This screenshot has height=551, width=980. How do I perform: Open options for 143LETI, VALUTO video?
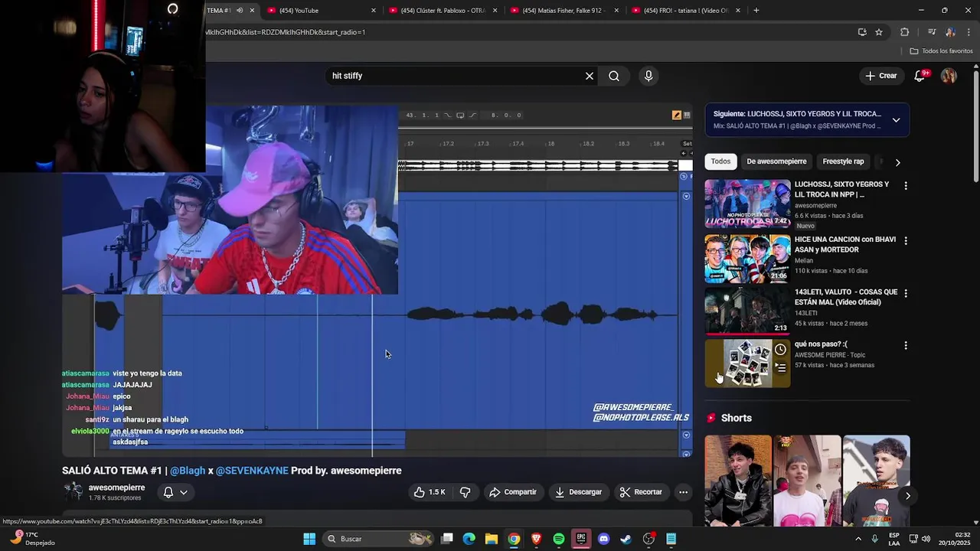(906, 293)
